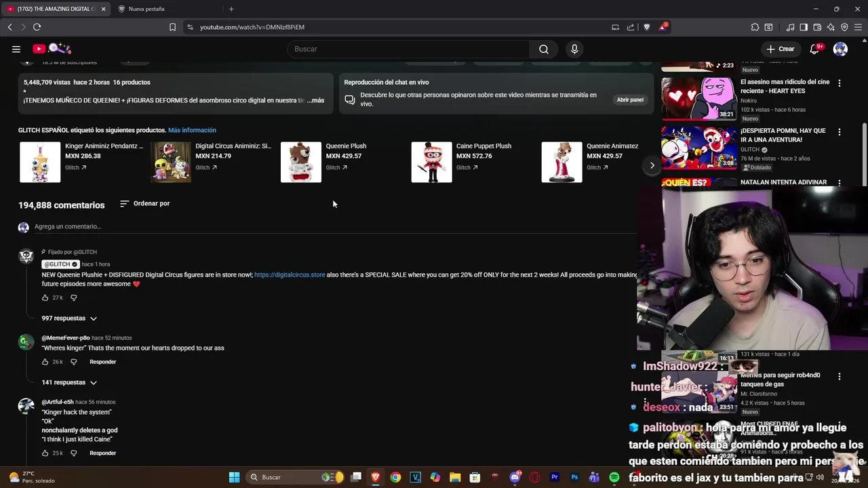
Task: Click Abrir panel for chat replay
Action: click(630, 100)
